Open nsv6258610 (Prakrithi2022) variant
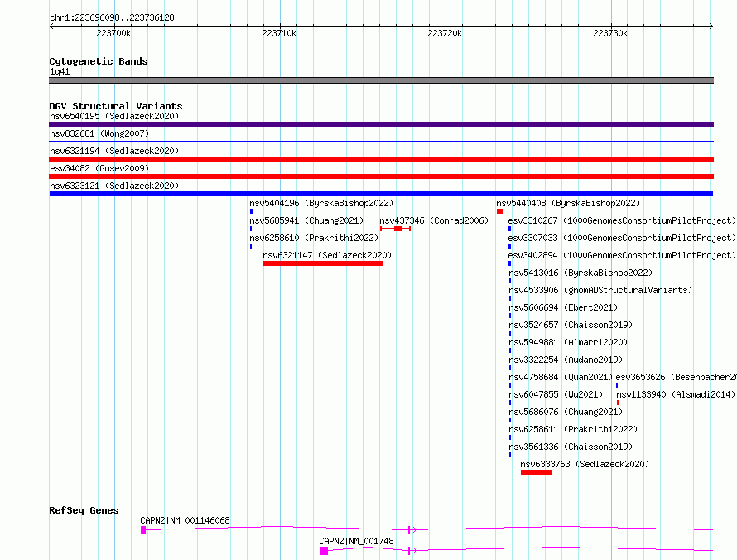The width and height of the screenshot is (737, 560). click(314, 238)
